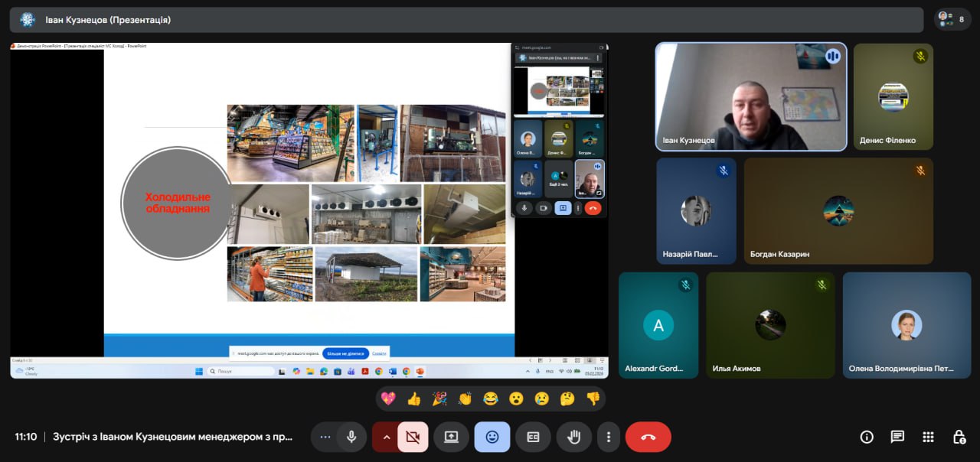The width and height of the screenshot is (980, 462).
Task: Send the thumbs up reaction
Action: [414, 399]
